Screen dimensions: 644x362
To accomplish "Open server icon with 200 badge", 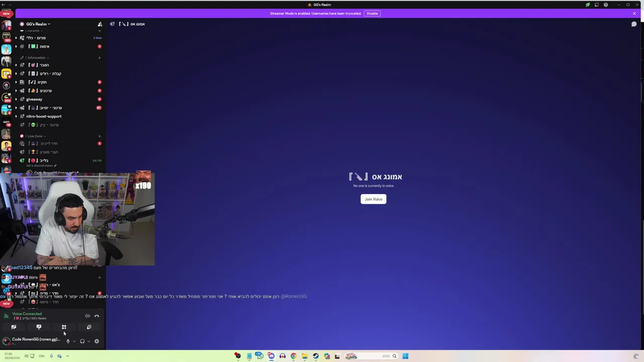I will tap(6, 98).
